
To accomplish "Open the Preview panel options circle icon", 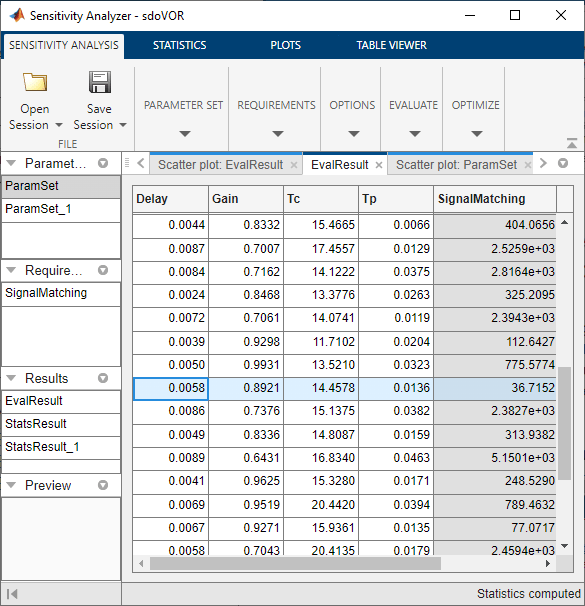I will pyautogui.click(x=103, y=485).
